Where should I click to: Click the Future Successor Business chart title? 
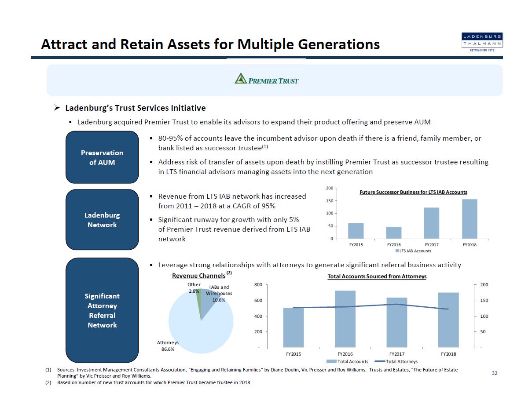pyautogui.click(x=413, y=192)
